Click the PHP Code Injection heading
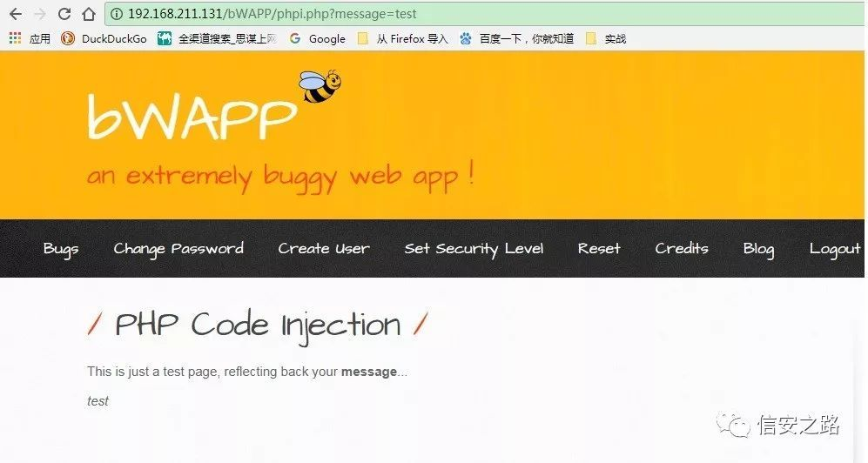 point(258,325)
